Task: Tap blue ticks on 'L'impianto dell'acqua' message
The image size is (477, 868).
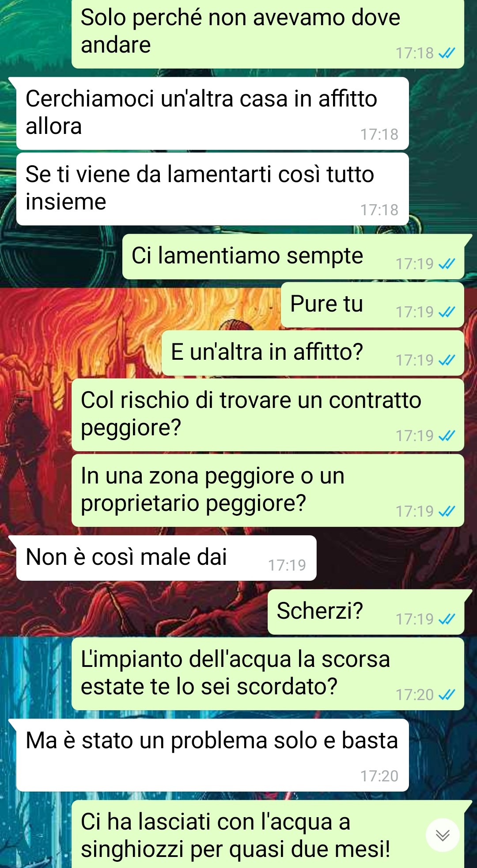Action: coord(447,695)
